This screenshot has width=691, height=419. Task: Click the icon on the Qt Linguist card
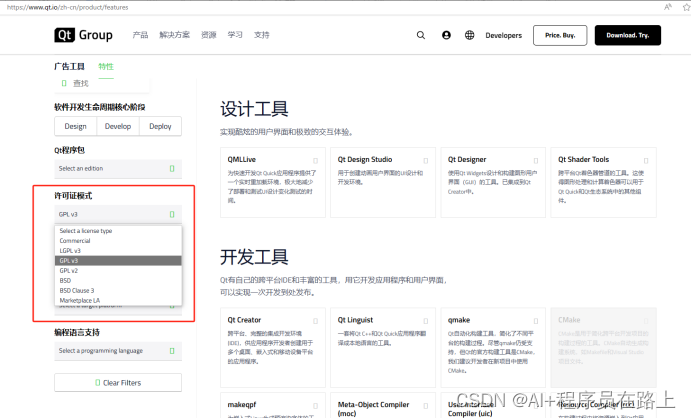pos(426,321)
